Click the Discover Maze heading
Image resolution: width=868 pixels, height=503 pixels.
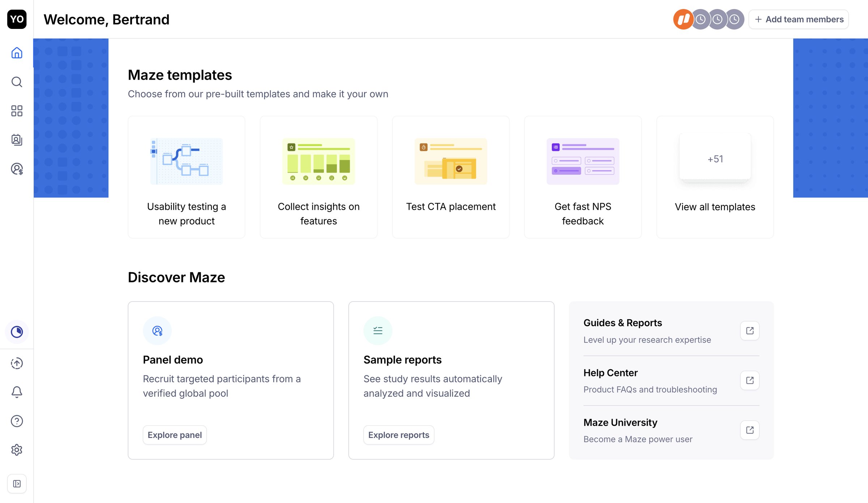(176, 277)
